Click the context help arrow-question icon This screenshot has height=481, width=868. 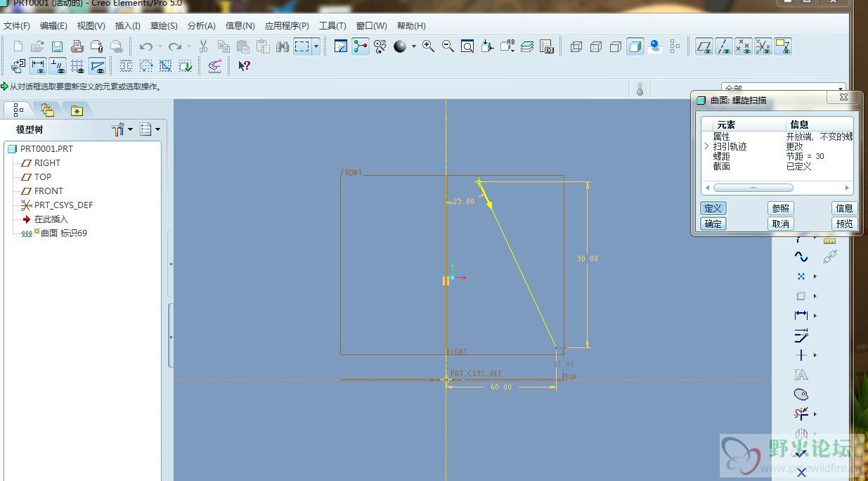coord(244,66)
